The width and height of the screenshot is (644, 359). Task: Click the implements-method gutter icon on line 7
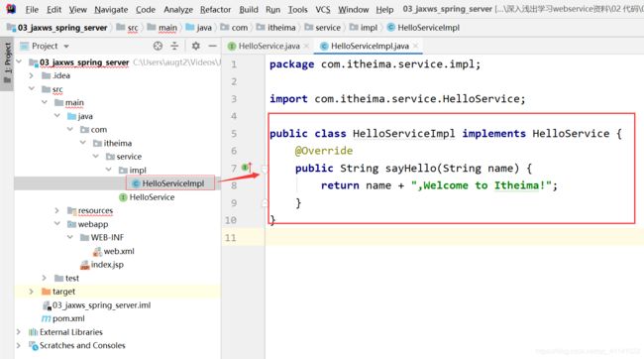tap(246, 168)
